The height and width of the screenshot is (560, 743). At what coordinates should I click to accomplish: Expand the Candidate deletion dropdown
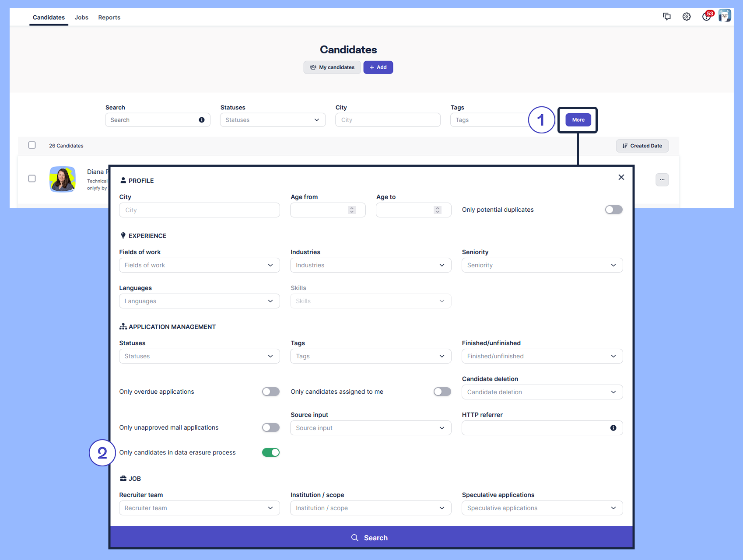click(542, 392)
